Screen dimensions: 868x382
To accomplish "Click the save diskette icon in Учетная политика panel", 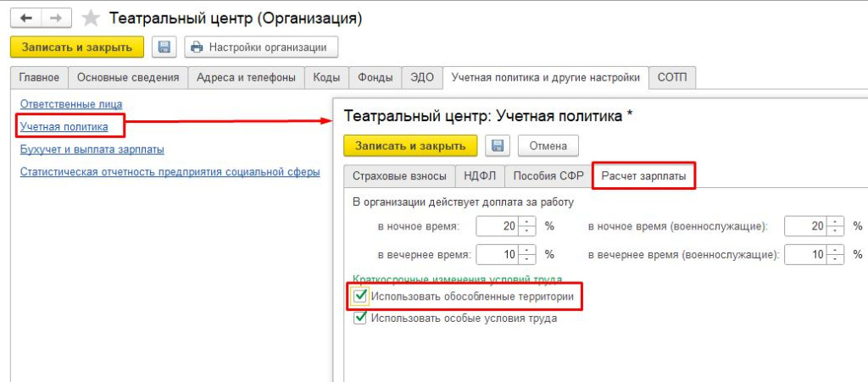I will (498, 146).
